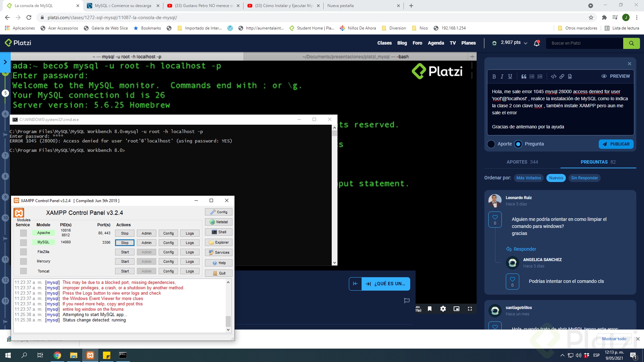Click PUBLICAR to post question
Viewport: 644px width, 362px height.
(616, 144)
